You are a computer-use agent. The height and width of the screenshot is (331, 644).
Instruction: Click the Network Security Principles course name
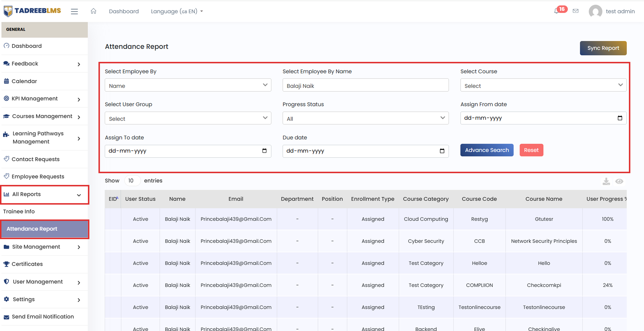tap(544, 241)
